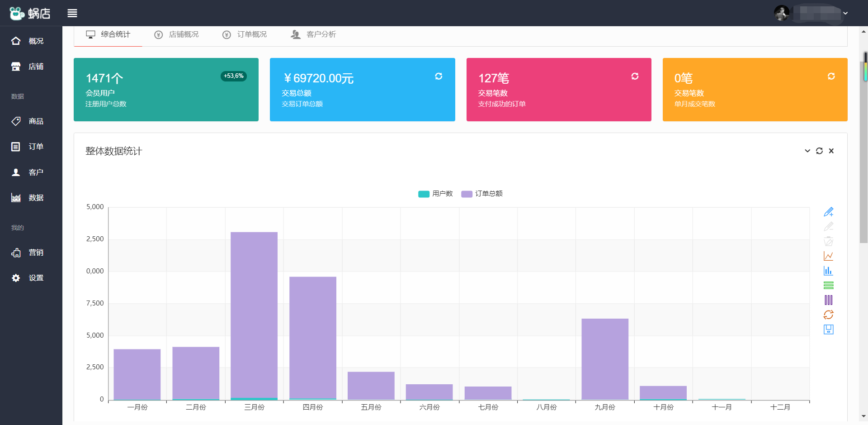
Task: Select the line chart view icon
Action: click(x=828, y=256)
